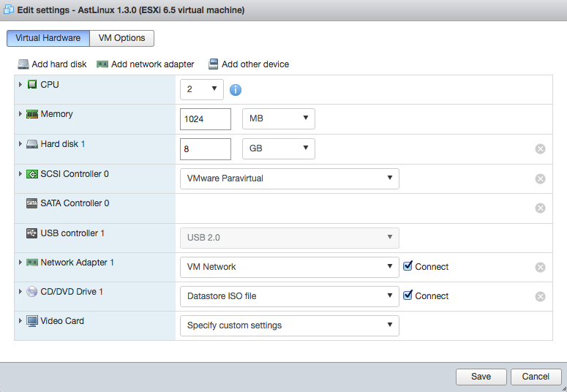
Task: Click the Save button
Action: (x=481, y=377)
